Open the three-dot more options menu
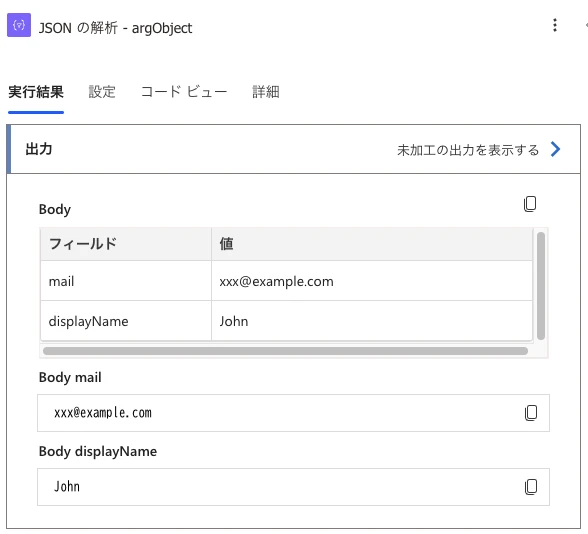 pyautogui.click(x=555, y=26)
